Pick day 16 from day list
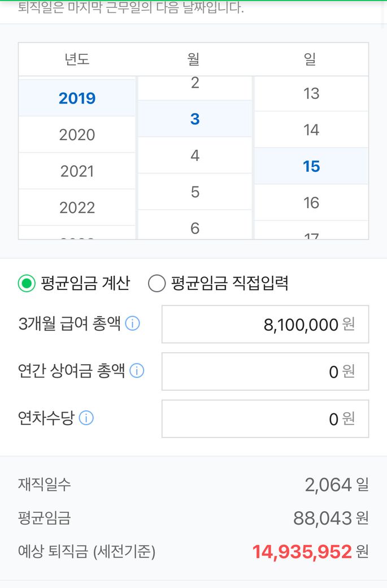Screen dimensions: 387x588 311,202
